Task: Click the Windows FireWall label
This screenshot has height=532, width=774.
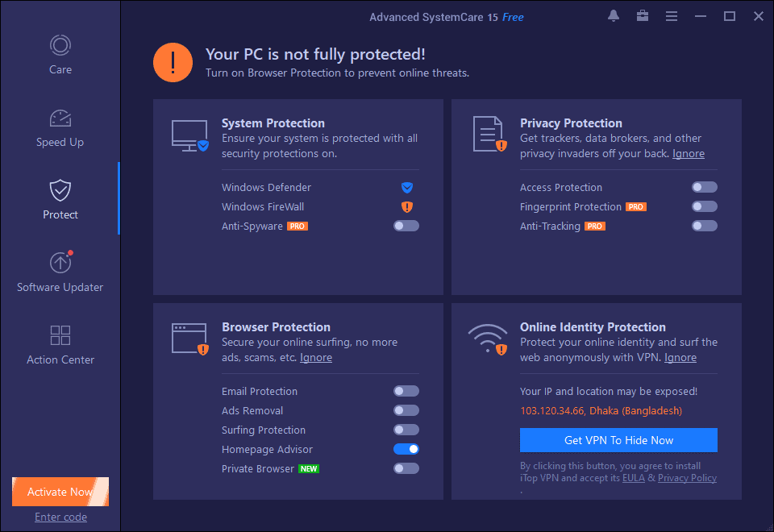Action: point(263,207)
